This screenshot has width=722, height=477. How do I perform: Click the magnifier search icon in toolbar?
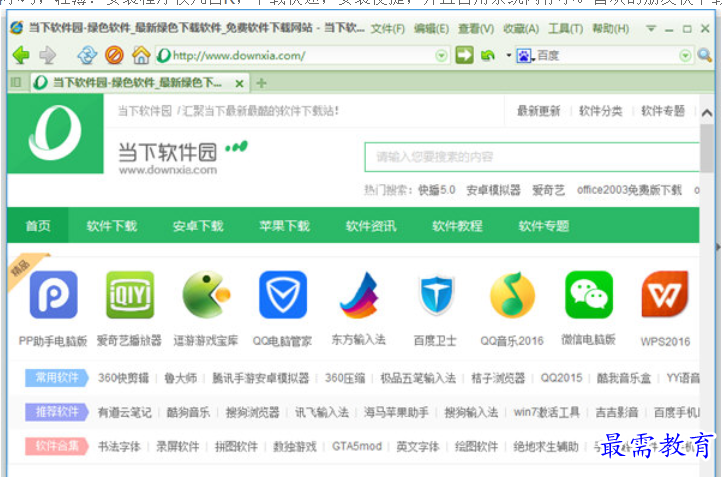tap(704, 55)
